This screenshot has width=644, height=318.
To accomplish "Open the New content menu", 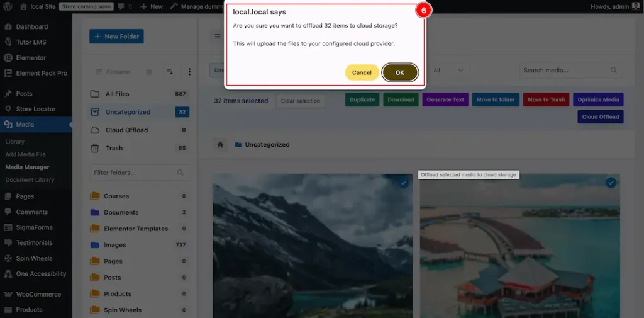I will coord(151,6).
